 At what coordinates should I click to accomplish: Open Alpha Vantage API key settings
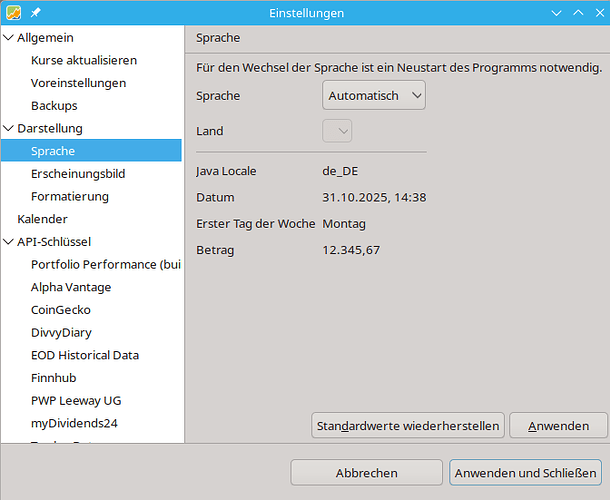point(71,287)
